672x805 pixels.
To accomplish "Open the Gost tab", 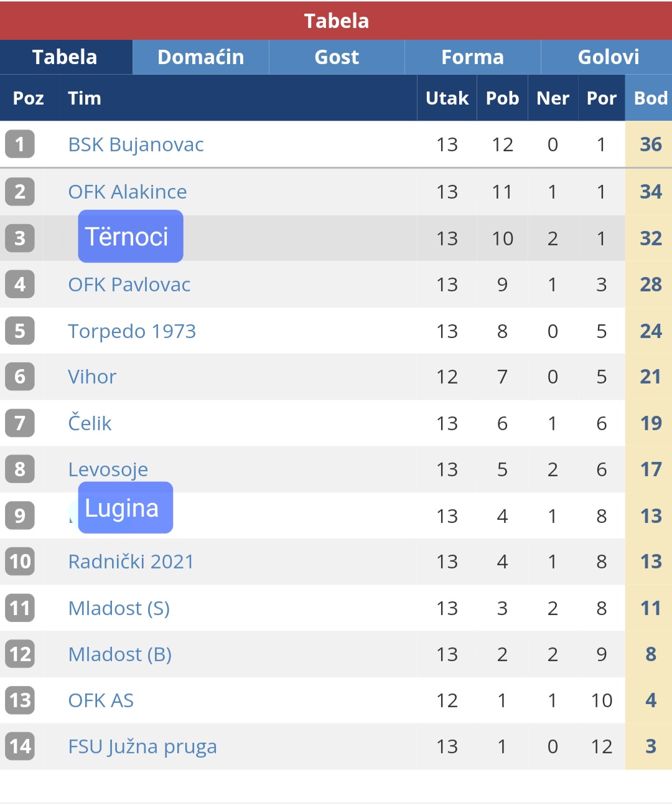I will (x=337, y=57).
